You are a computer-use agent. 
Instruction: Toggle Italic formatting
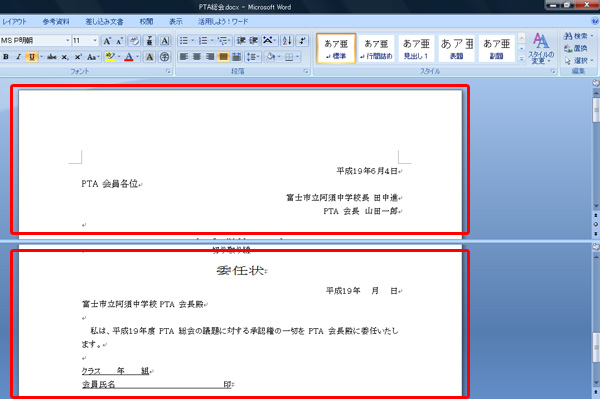click(18, 57)
